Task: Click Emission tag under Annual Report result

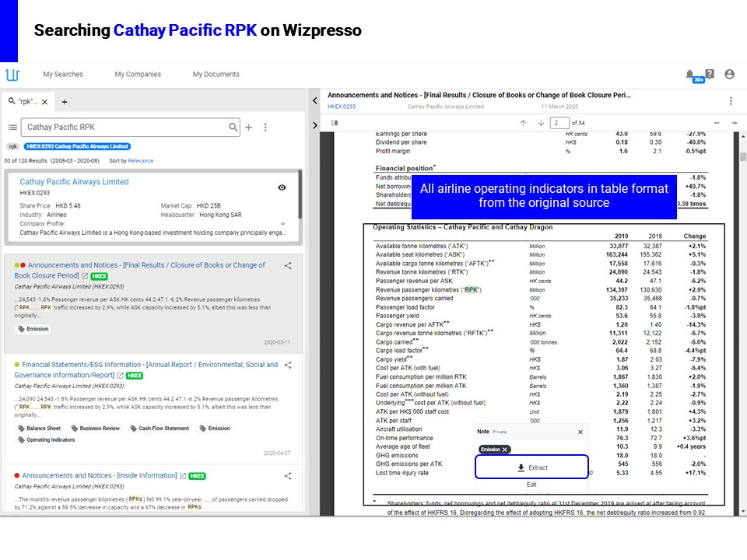Action: click(x=215, y=429)
